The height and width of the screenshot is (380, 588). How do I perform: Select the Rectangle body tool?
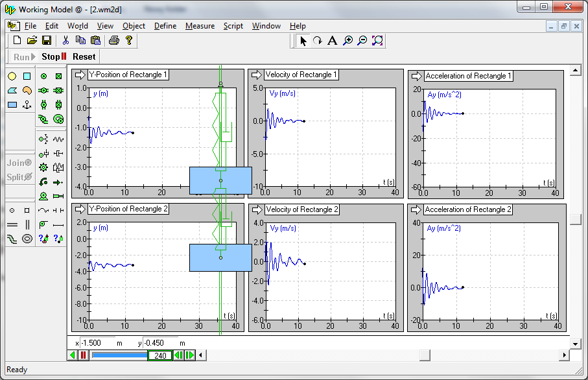pyautogui.click(x=12, y=104)
